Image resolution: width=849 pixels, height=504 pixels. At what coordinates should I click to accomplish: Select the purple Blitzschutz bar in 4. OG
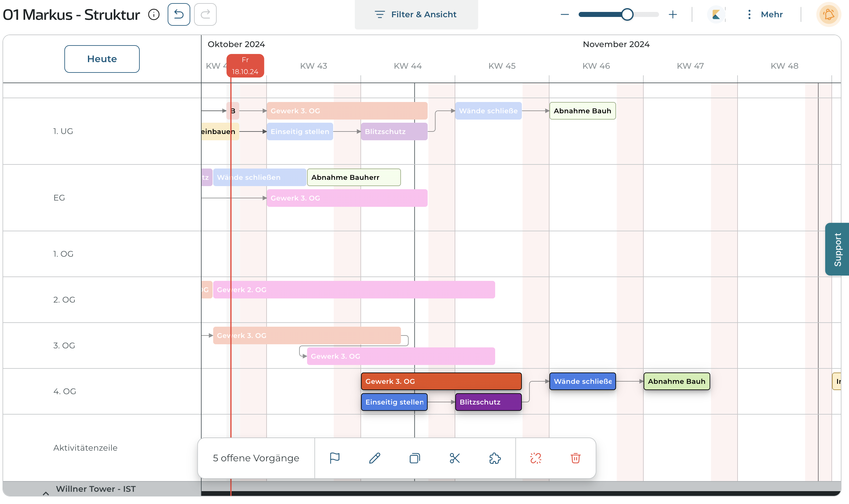pyautogui.click(x=489, y=402)
